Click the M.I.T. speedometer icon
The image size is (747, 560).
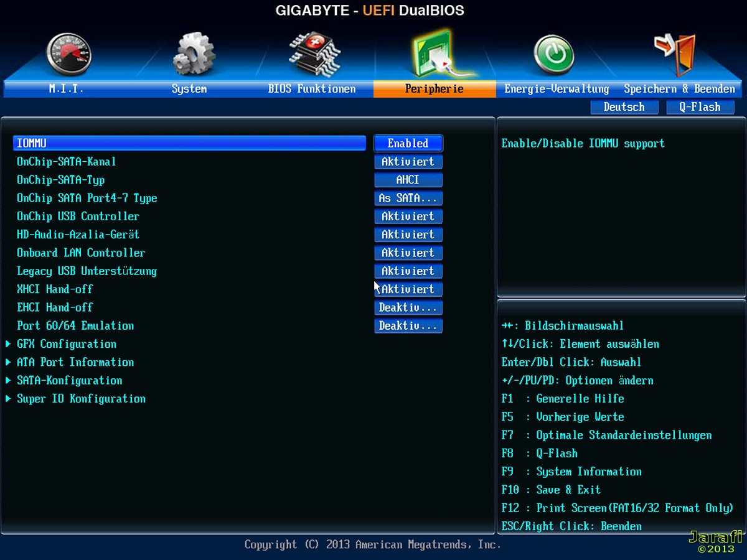[x=69, y=55]
